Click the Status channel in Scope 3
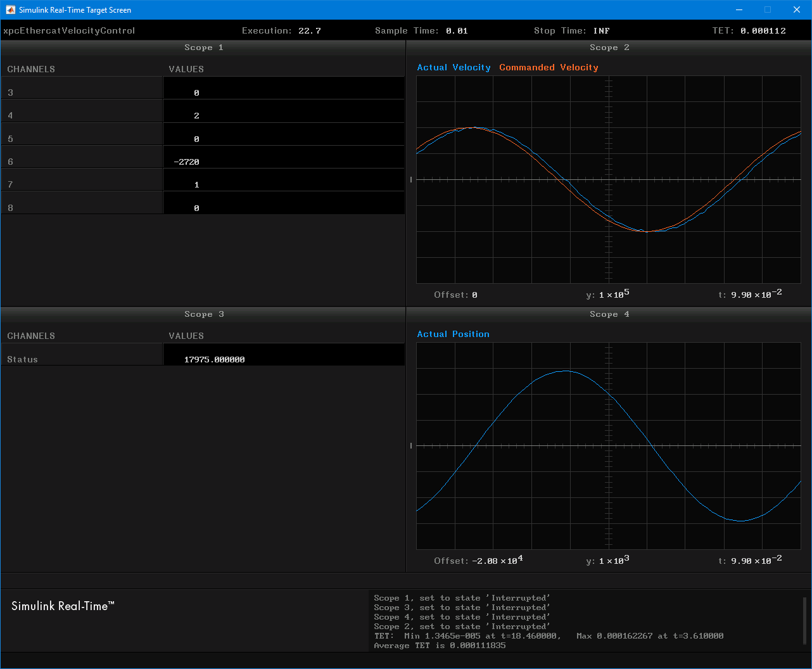This screenshot has height=669, width=812. coord(23,359)
